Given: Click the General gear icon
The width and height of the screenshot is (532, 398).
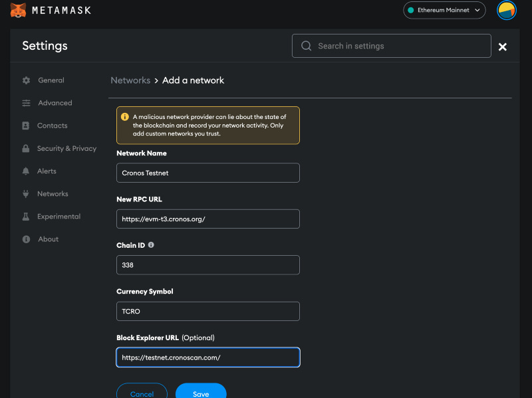Looking at the screenshot, I should [x=26, y=80].
